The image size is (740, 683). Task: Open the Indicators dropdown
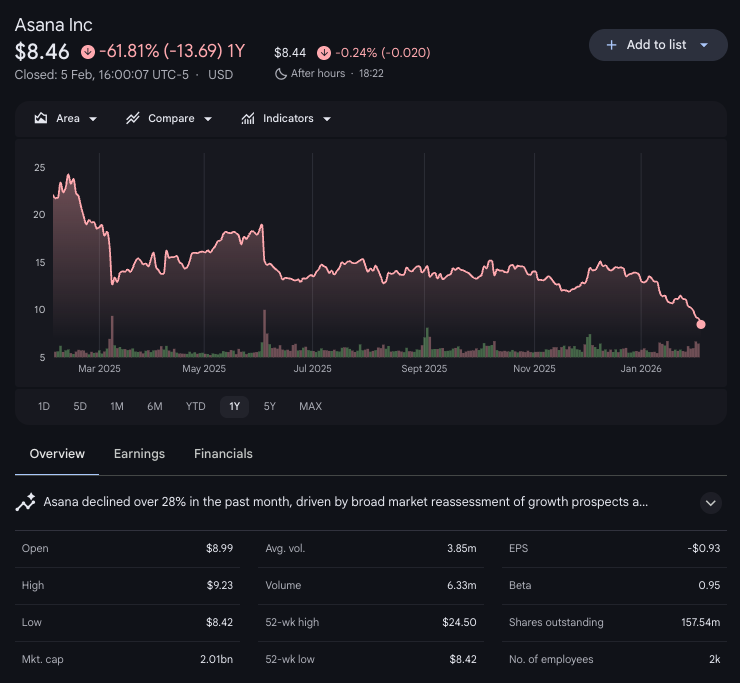(286, 118)
